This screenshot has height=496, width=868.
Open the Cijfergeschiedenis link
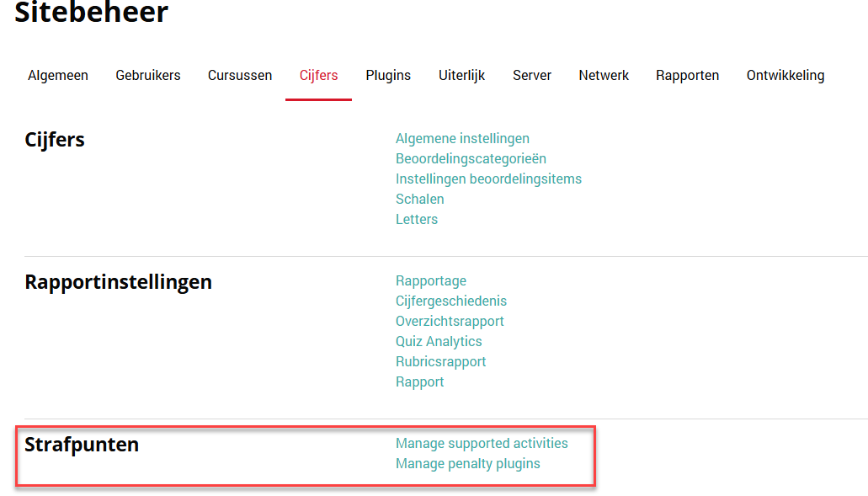pyautogui.click(x=450, y=301)
